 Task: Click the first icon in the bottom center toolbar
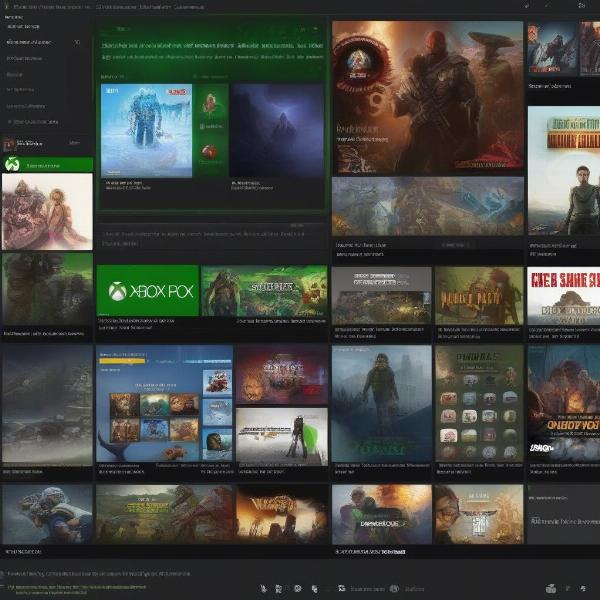click(x=263, y=589)
